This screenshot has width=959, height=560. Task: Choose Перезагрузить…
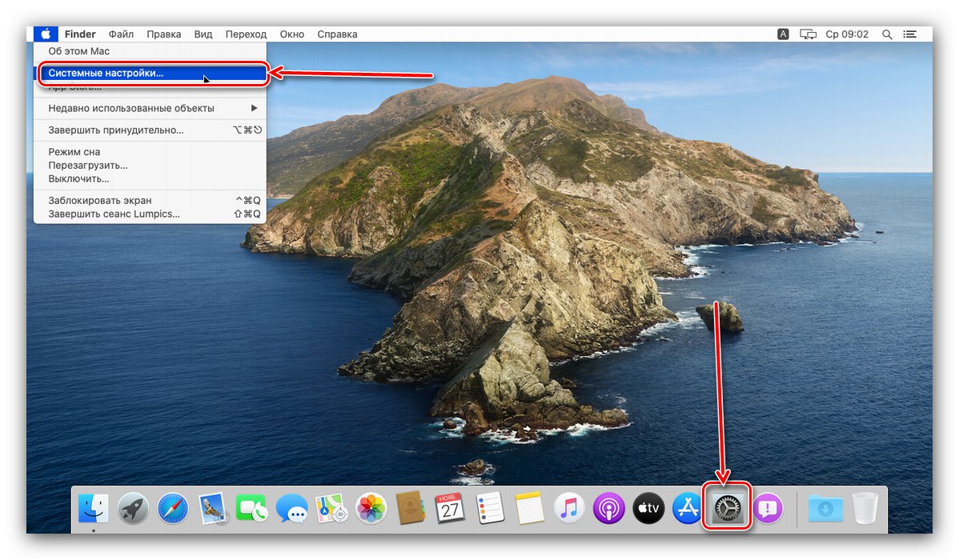coord(150,165)
